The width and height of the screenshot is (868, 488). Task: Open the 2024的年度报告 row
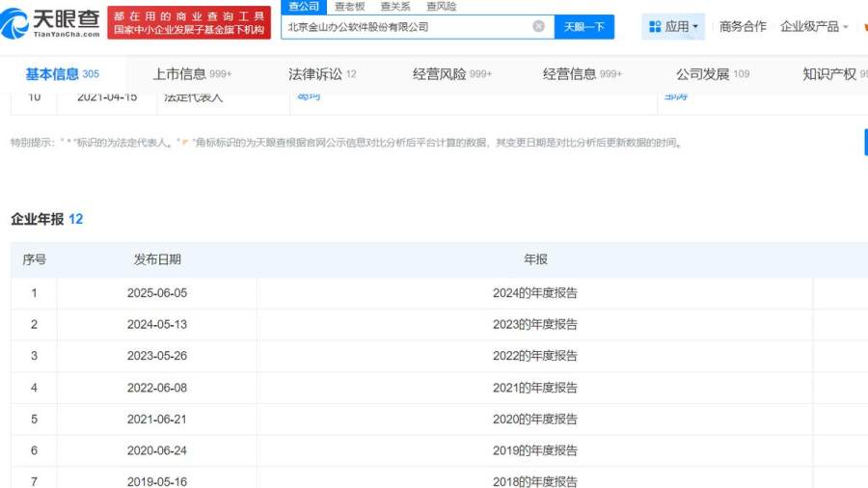point(534,293)
